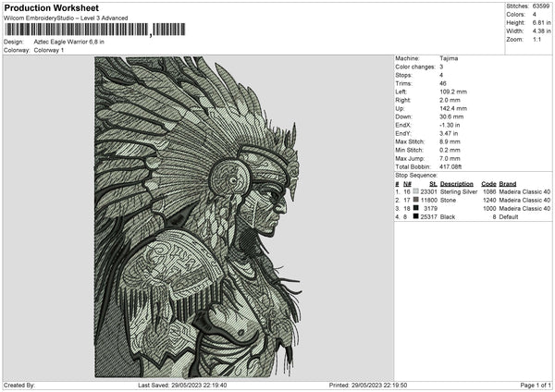Click the 'Default' brand entry
The image size is (555, 392).
509,217
